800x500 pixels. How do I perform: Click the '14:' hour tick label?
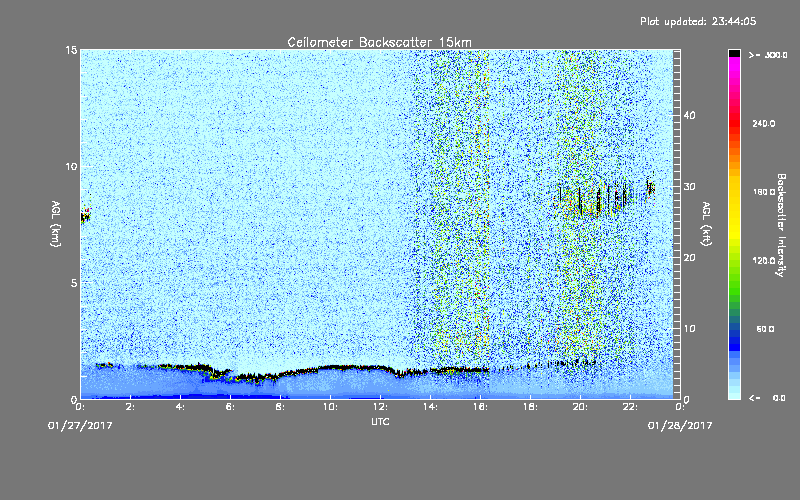430,407
